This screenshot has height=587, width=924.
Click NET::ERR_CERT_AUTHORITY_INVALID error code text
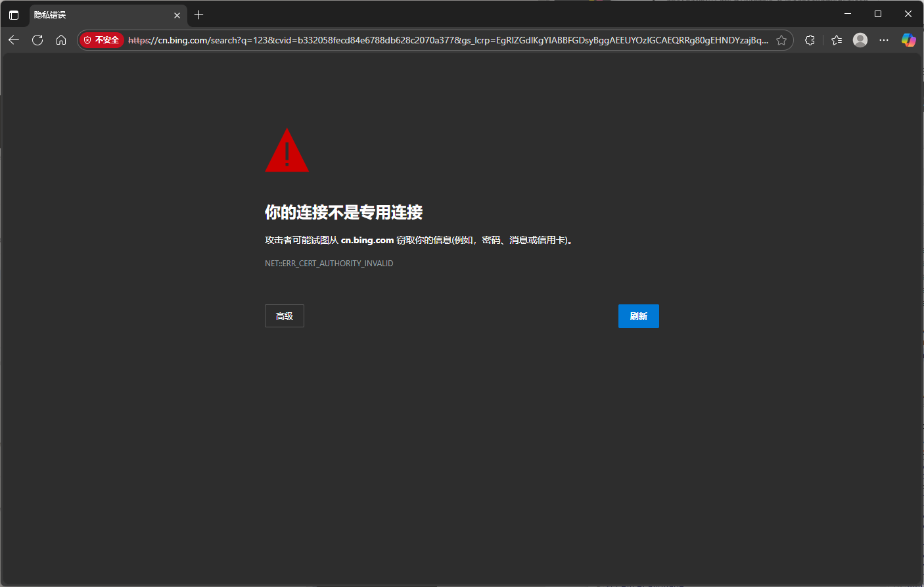tap(329, 264)
